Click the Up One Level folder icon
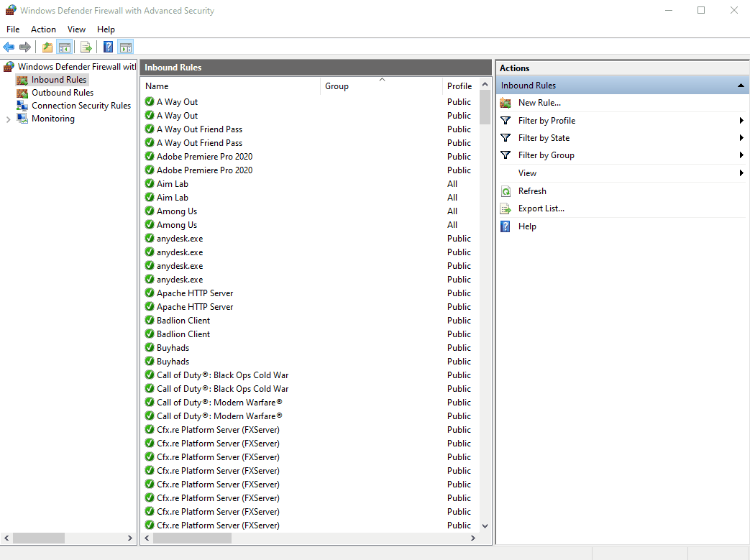The height and width of the screenshot is (560, 750). click(47, 47)
